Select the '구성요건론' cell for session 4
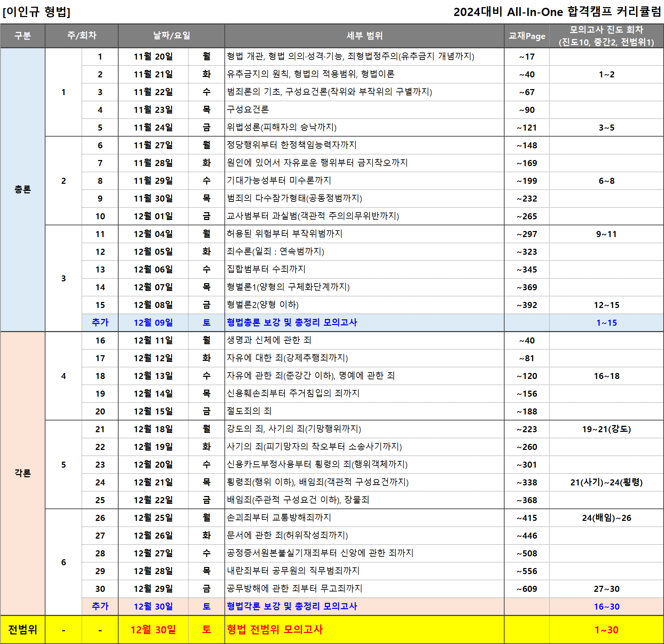Screen dimensions: 664x644 point(248,110)
